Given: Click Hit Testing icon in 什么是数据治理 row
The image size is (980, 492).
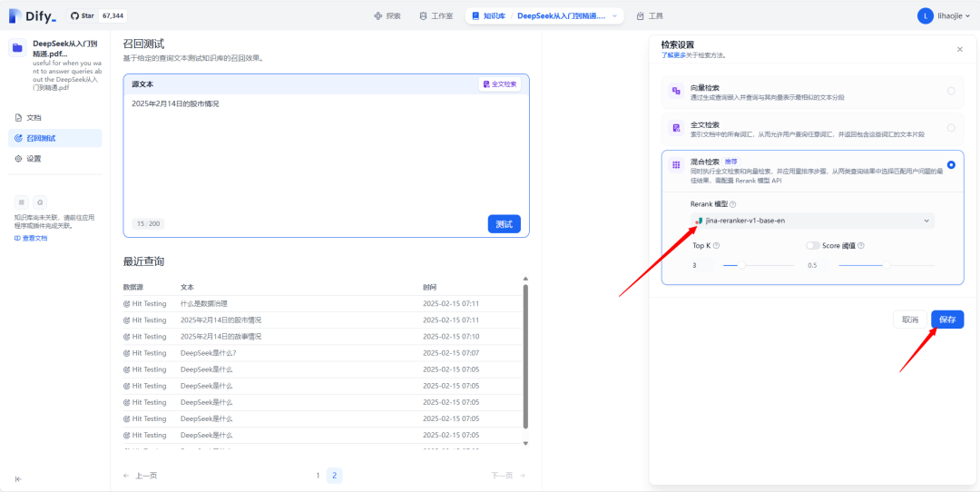Looking at the screenshot, I should [127, 304].
